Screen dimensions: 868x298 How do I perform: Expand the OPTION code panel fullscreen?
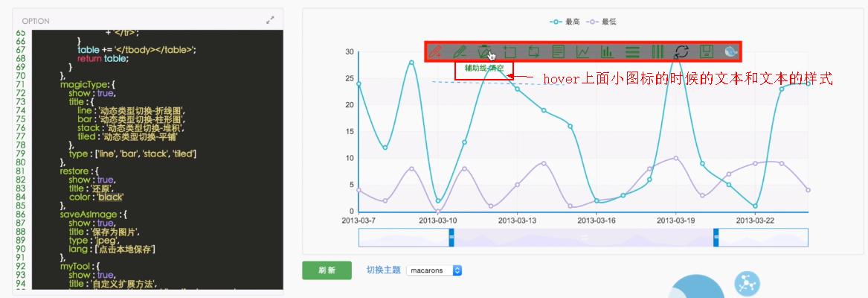coord(270,20)
